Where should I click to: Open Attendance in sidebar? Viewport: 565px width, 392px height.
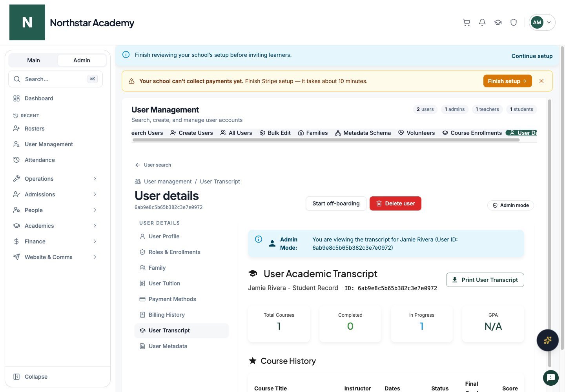click(x=55, y=160)
